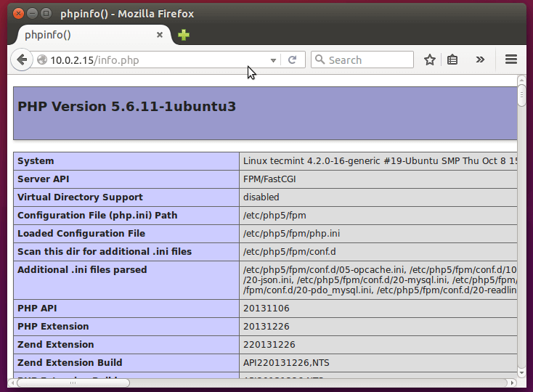This screenshot has height=392, width=533.
Task: Expand the URL history dropdown arrow
Action: pyautogui.click(x=274, y=60)
